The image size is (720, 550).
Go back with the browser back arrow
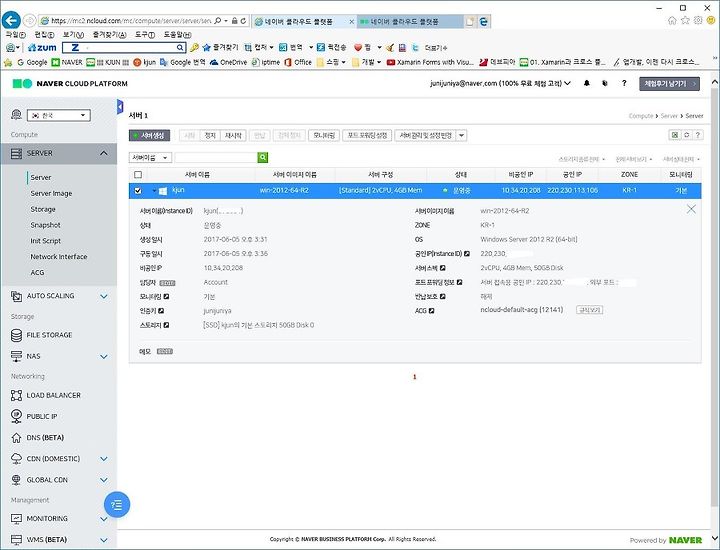click(x=11, y=20)
